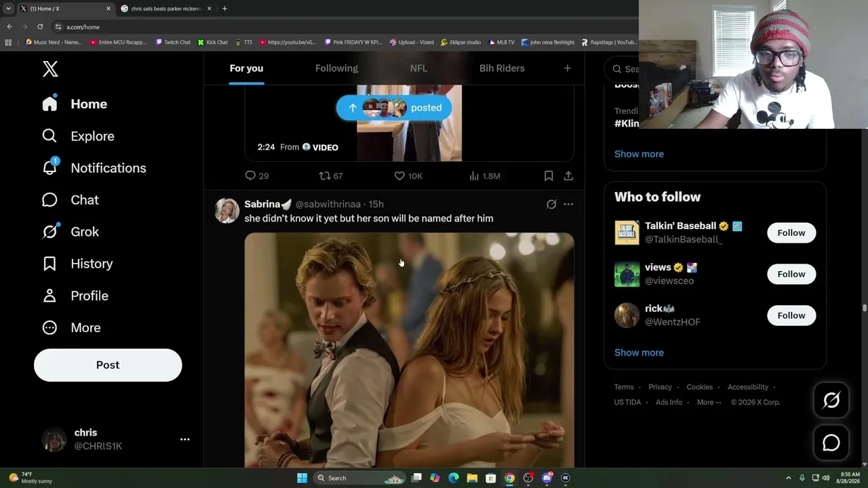
Task: Open the Ads Info footer link
Action: (x=669, y=402)
